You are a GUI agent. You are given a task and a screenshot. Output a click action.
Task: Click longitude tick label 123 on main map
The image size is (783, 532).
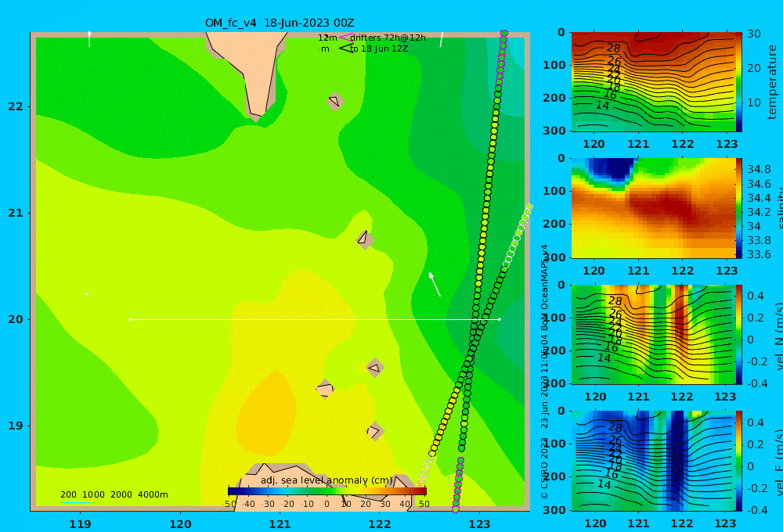[x=480, y=524]
